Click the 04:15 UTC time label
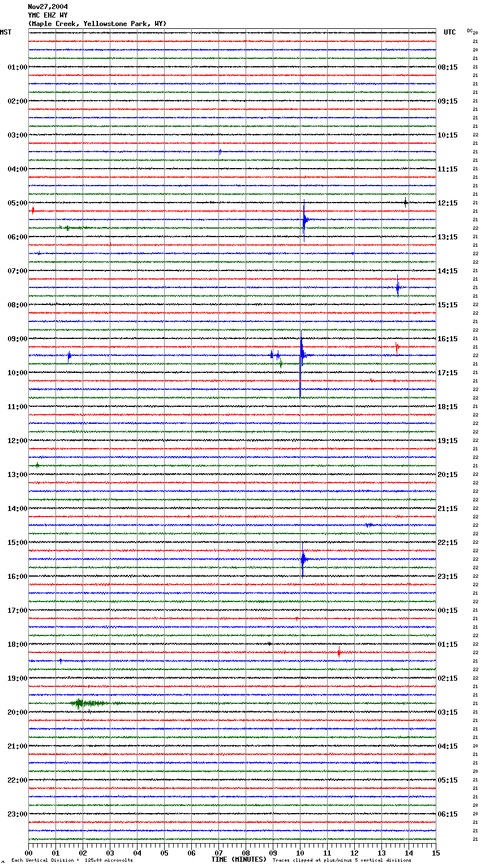Viewport: 481px width, 868px height. coord(448,746)
